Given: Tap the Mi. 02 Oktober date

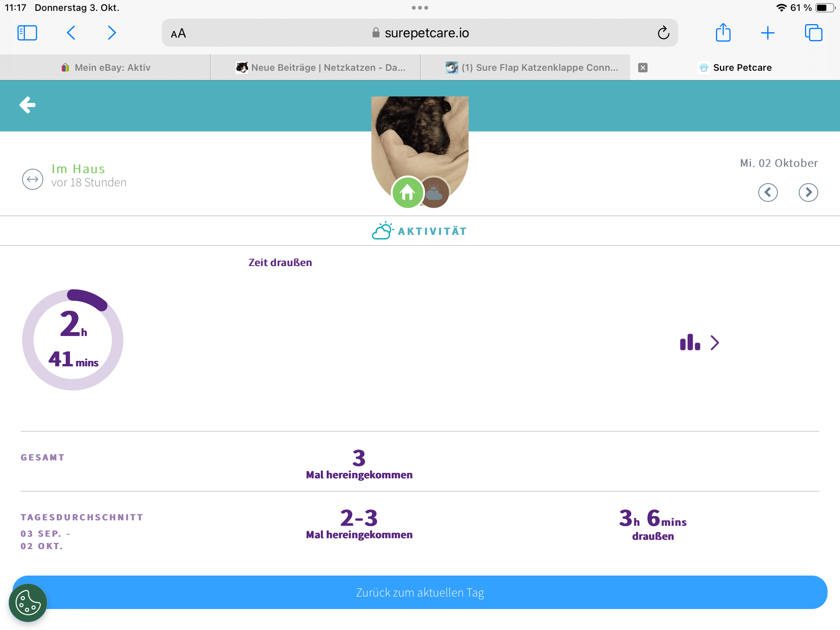Looking at the screenshot, I should [x=779, y=163].
